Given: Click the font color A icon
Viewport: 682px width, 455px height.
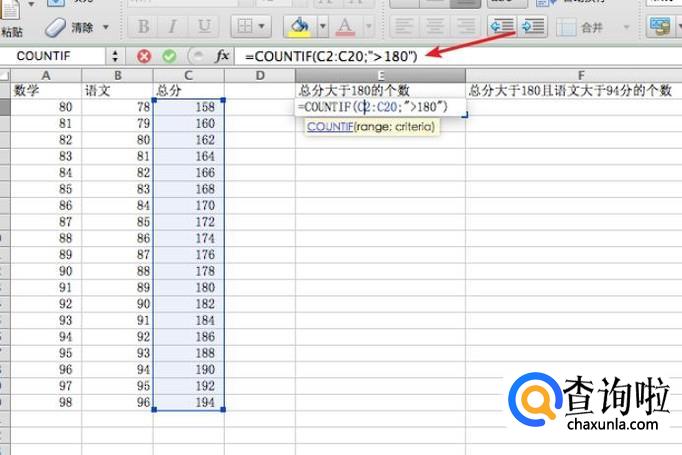Looking at the screenshot, I should [346, 25].
